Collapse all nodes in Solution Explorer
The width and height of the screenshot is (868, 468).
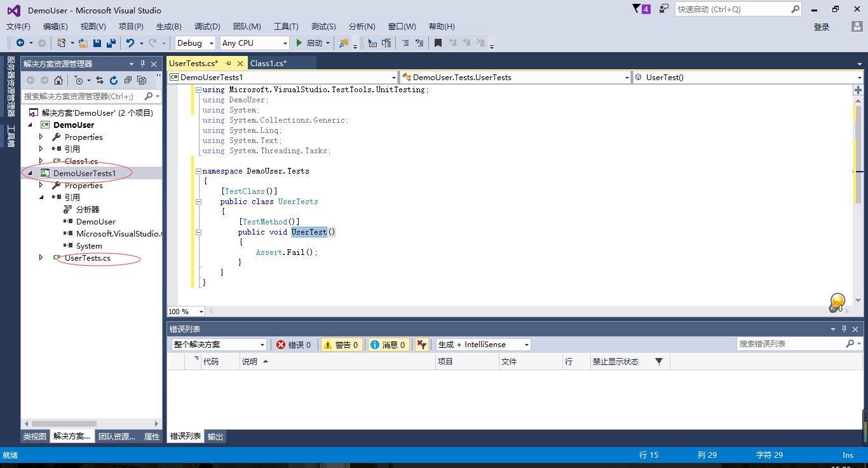128,80
